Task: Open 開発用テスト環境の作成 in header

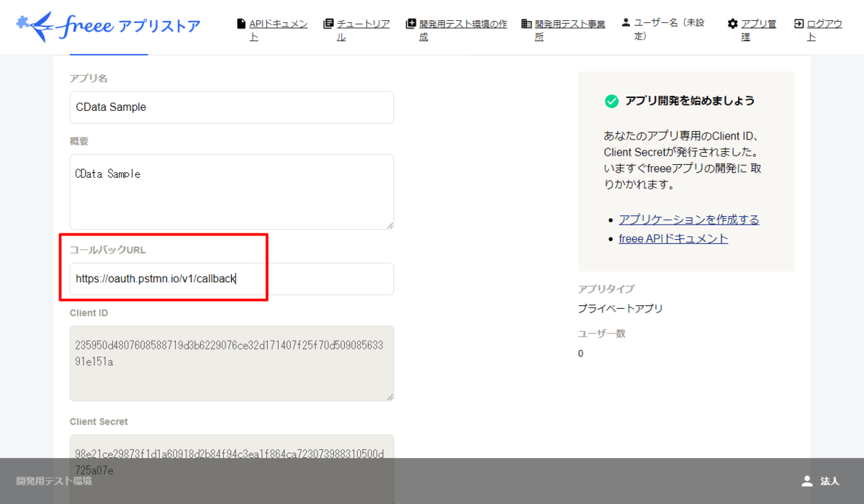Action: (463, 30)
